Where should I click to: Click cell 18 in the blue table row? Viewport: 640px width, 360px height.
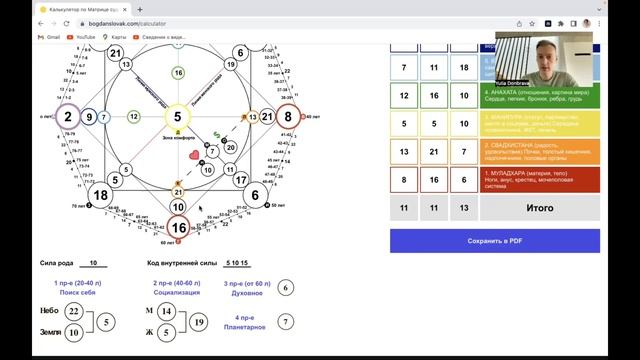point(464,68)
